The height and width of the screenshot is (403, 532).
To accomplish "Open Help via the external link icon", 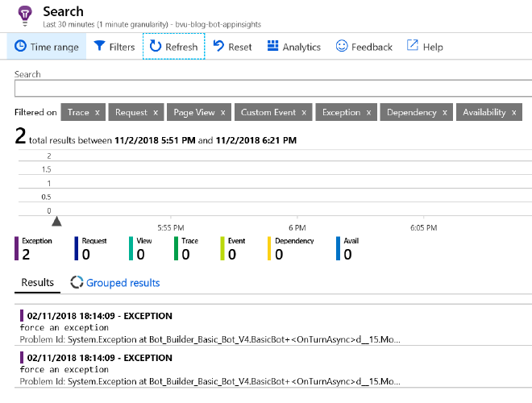I will [413, 47].
